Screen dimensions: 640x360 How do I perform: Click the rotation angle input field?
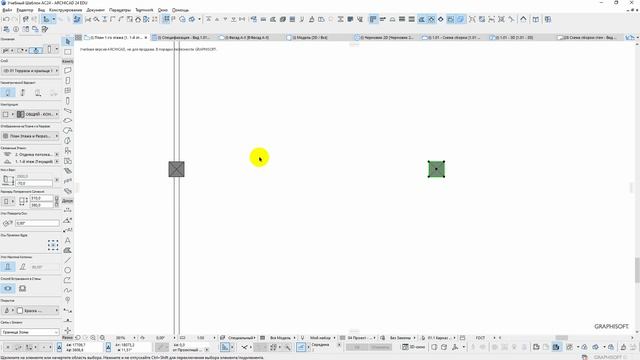[37, 223]
